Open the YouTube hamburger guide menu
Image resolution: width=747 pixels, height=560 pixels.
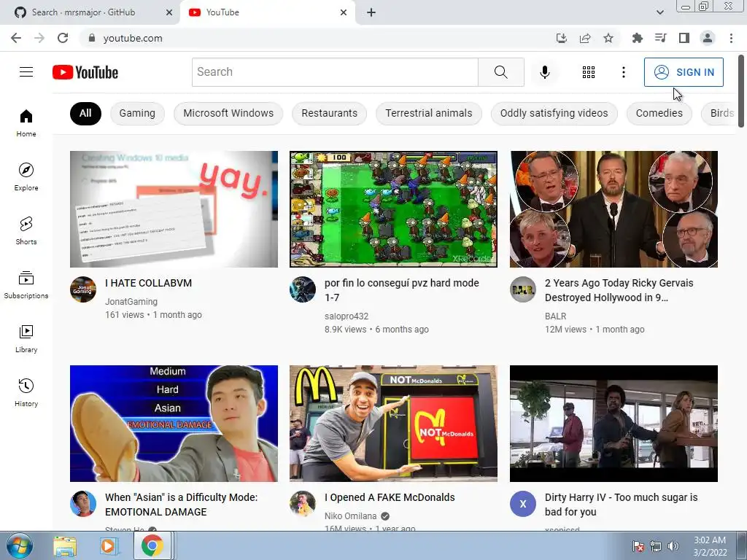[x=26, y=72]
